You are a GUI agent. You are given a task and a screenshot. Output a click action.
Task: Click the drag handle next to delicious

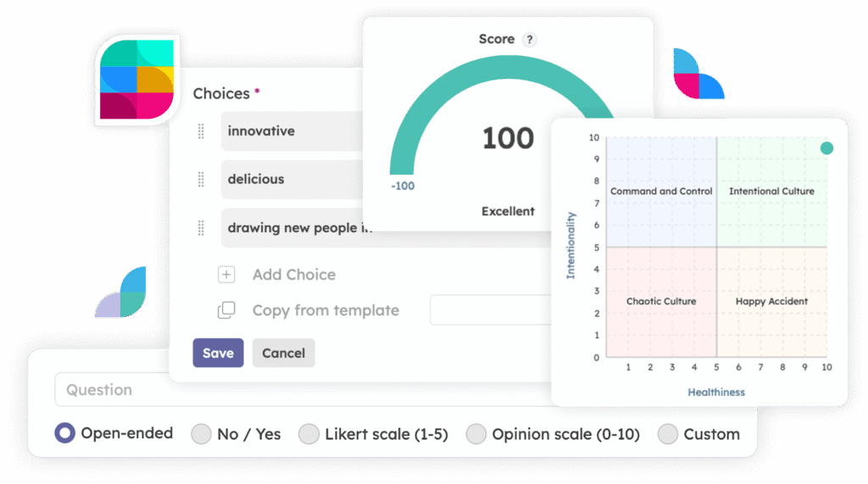click(201, 180)
